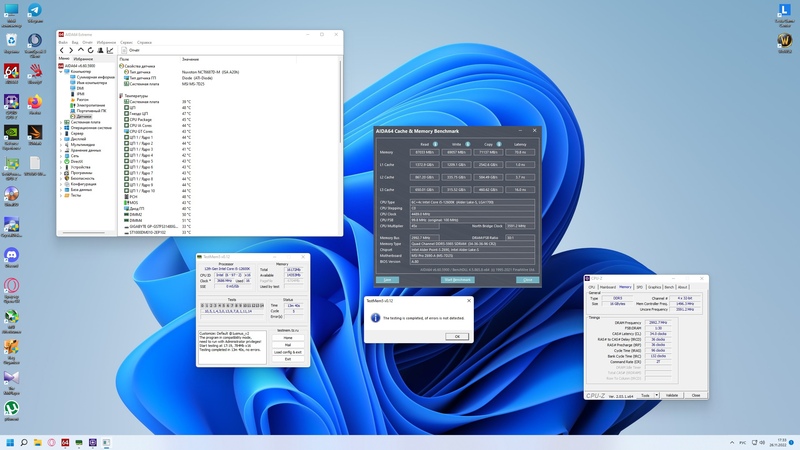The height and width of the screenshot is (450, 800).
Task: Click OK in TestMem5 completion dialog
Action: coord(457,336)
